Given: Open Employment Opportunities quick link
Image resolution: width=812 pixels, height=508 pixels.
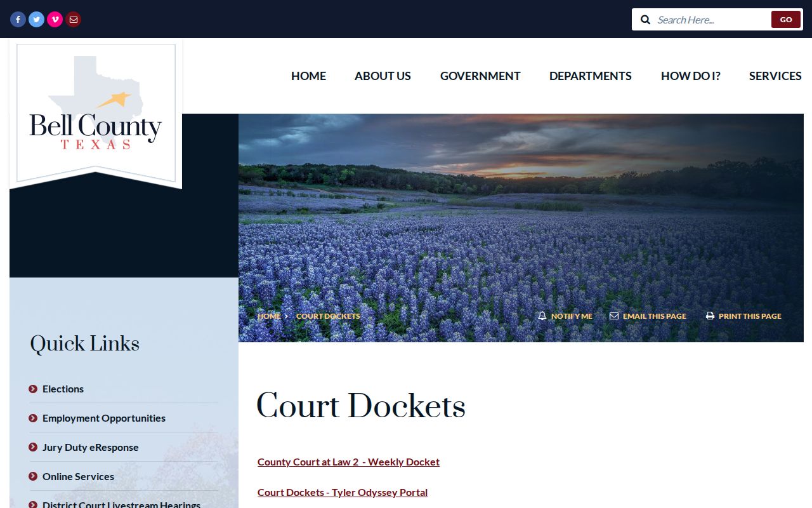Looking at the screenshot, I should pos(104,418).
